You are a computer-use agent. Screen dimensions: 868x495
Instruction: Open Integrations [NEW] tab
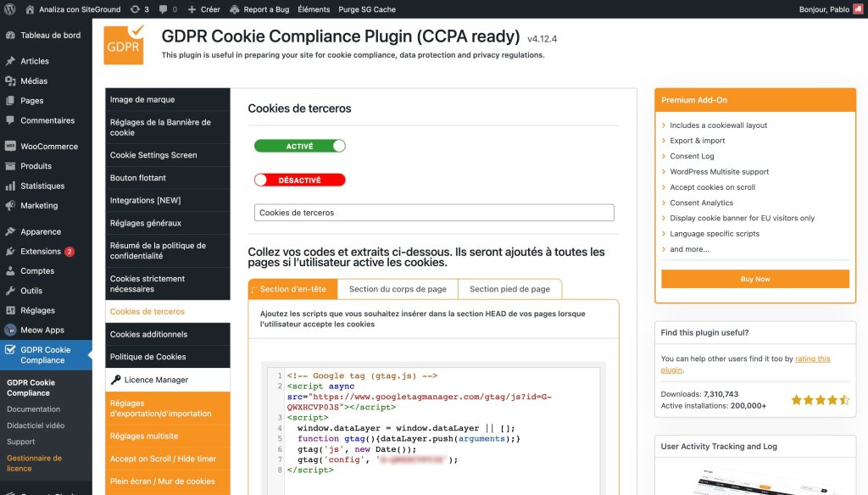click(x=168, y=200)
